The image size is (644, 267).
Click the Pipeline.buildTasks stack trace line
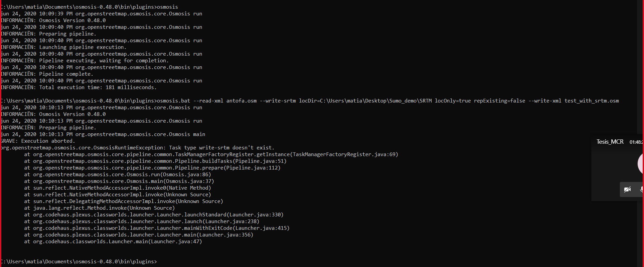point(159,161)
